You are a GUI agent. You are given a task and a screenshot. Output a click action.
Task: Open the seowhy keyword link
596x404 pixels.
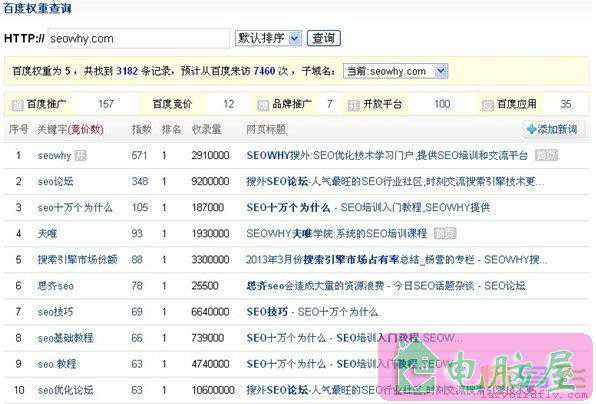coord(54,155)
